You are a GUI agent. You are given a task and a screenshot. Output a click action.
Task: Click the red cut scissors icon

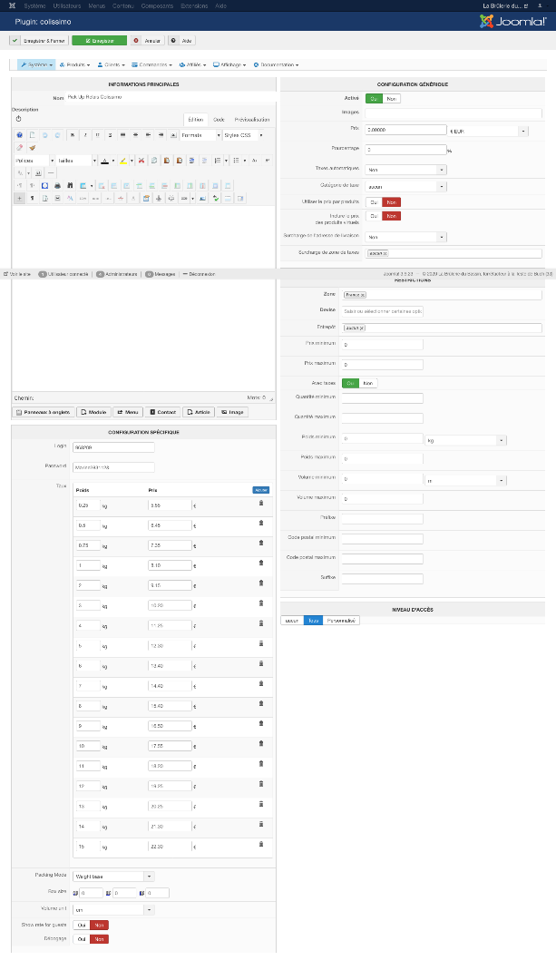pyautogui.click(x=141, y=161)
